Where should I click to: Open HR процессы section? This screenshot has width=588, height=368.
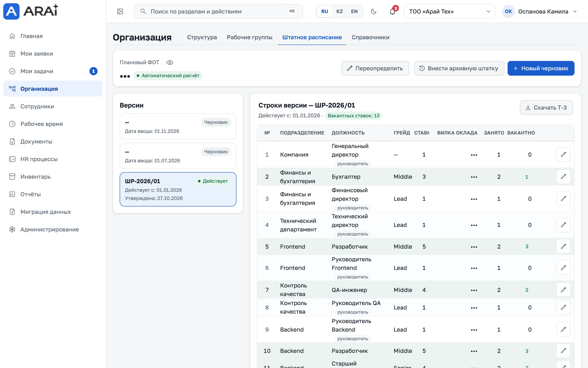[x=53, y=159]
